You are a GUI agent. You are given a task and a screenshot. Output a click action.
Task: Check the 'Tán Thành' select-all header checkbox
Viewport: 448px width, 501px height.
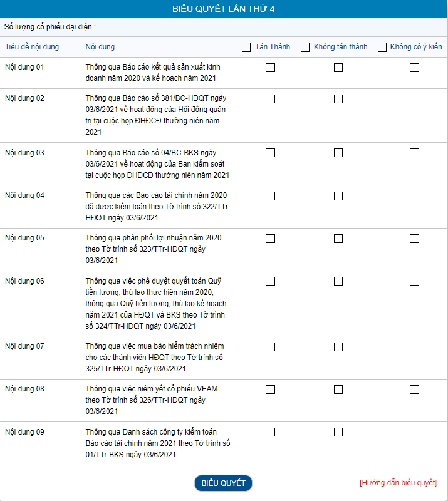(x=246, y=48)
